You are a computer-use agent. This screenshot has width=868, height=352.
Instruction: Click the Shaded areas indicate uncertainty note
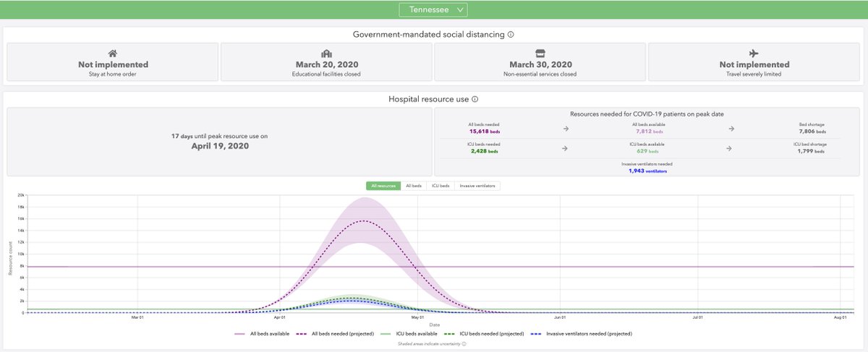430,344
